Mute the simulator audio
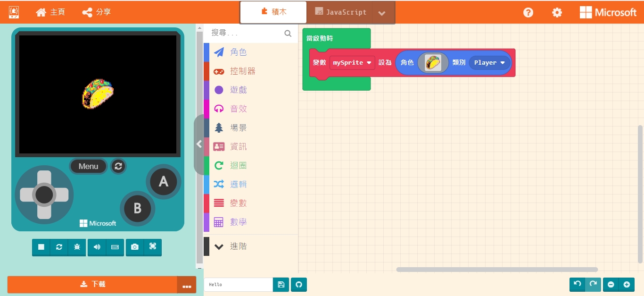Viewport: 644px width, 296px height. click(97, 247)
